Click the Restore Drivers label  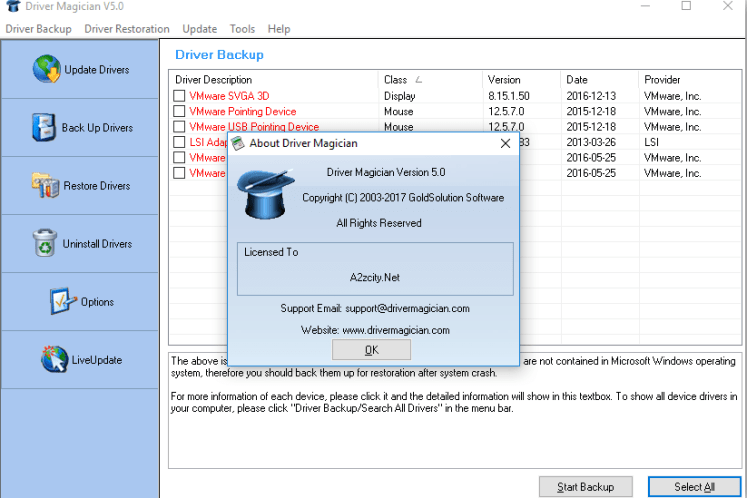pos(97,186)
